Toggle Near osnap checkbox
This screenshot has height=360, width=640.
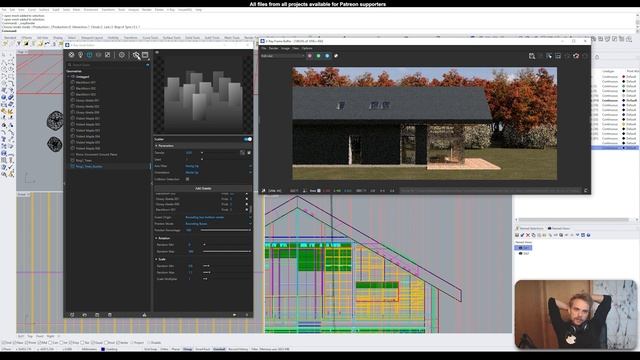point(16,342)
